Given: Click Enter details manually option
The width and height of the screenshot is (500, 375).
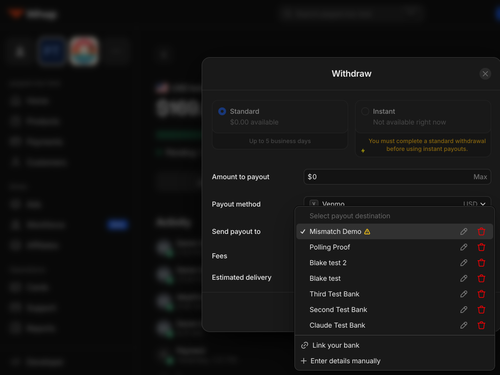Looking at the screenshot, I should click(395, 361).
